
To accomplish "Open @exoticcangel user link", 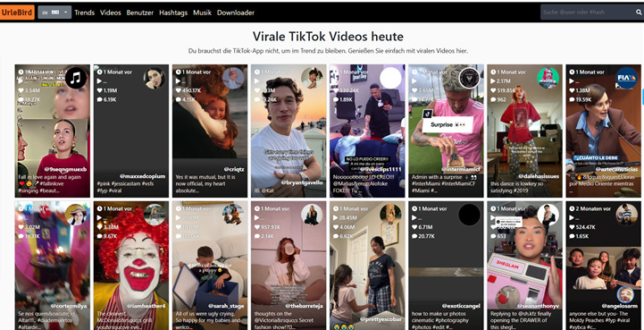I will tap(461, 306).
